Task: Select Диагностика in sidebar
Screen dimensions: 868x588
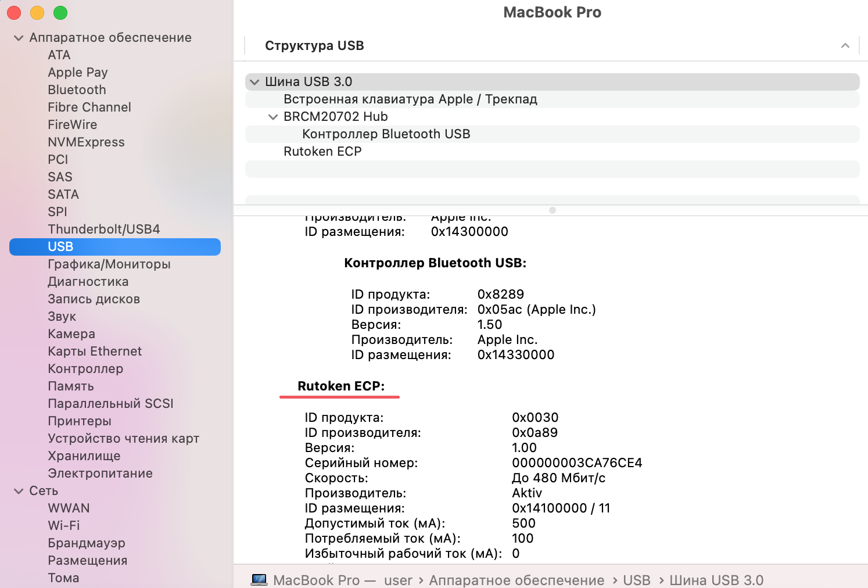Action: pyautogui.click(x=88, y=282)
